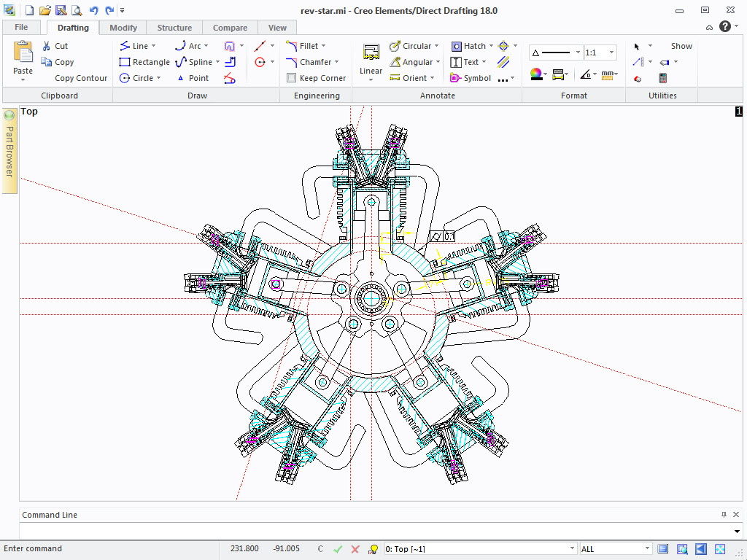
Task: Open the ALL filter dropdown in status bar
Action: pyautogui.click(x=647, y=549)
